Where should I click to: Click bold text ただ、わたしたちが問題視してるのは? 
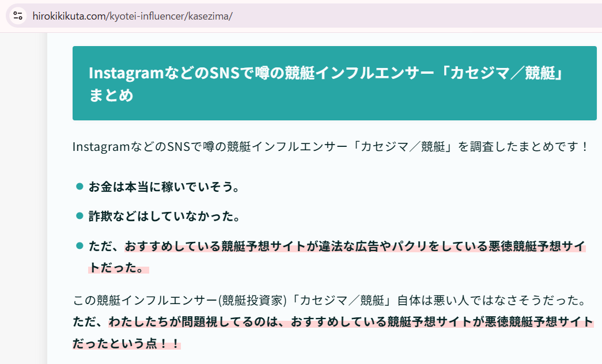coord(179,321)
